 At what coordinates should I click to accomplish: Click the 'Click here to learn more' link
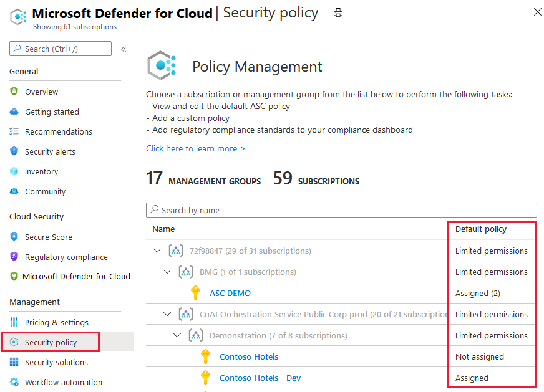point(195,148)
